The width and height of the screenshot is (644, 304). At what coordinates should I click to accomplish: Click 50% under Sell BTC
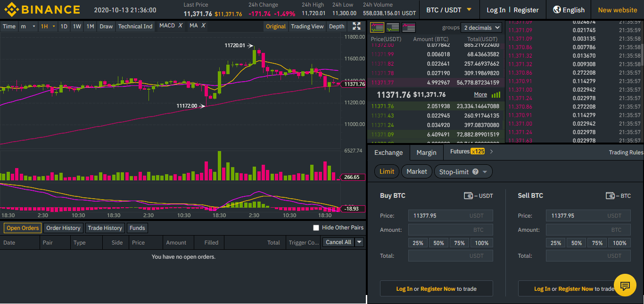[577, 243]
